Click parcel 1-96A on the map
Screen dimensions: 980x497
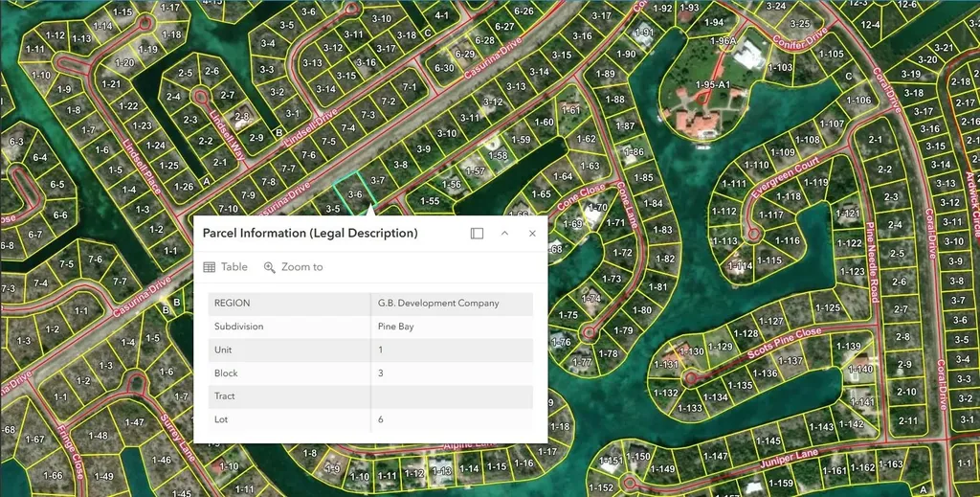(724, 40)
